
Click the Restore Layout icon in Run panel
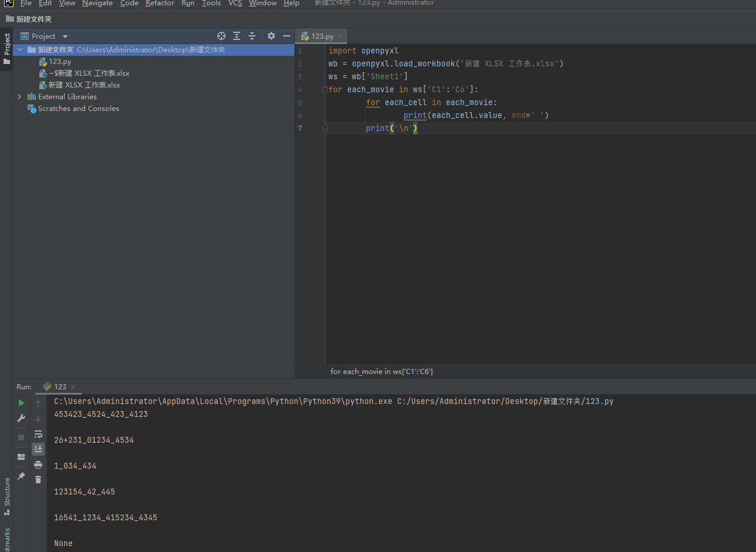pos(21,457)
